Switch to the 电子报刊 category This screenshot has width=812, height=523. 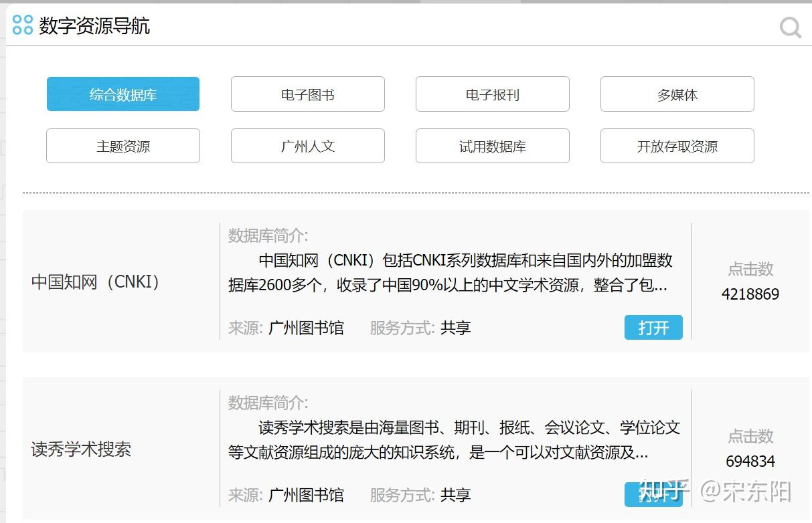pyautogui.click(x=493, y=94)
